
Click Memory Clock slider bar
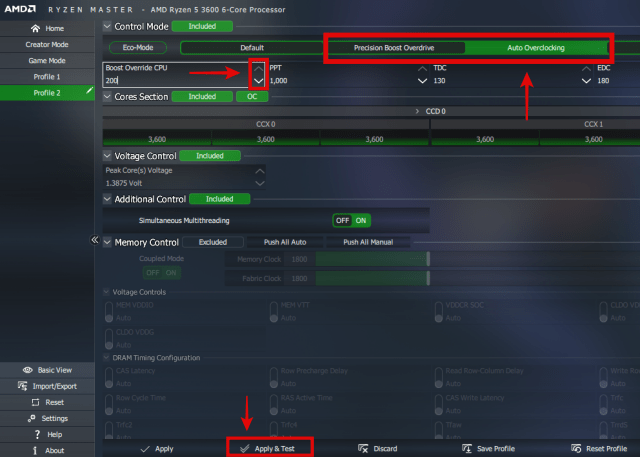[x=372, y=260]
